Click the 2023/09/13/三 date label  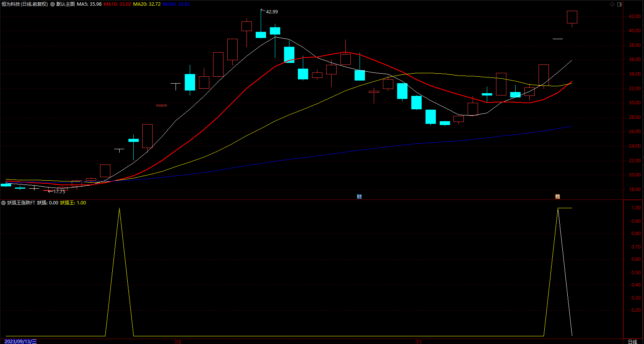(20, 341)
